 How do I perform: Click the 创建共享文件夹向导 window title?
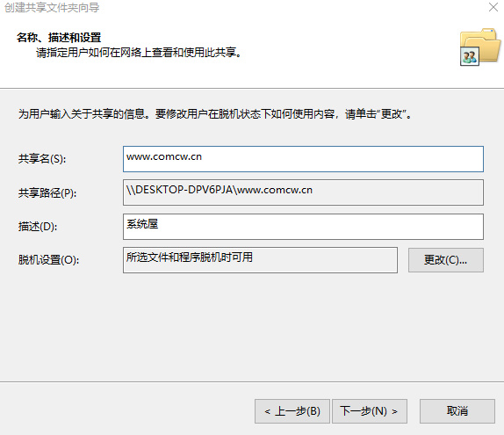[52, 7]
